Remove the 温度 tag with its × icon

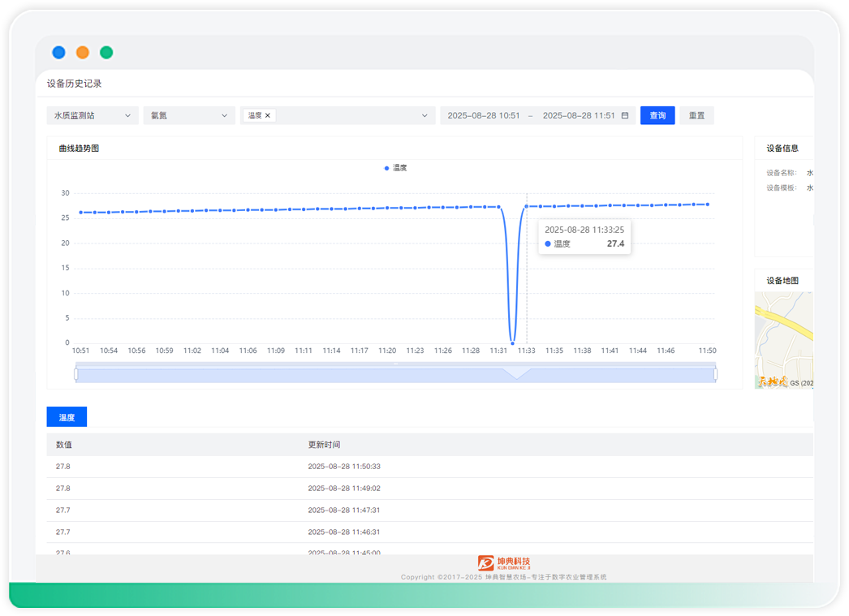point(268,116)
